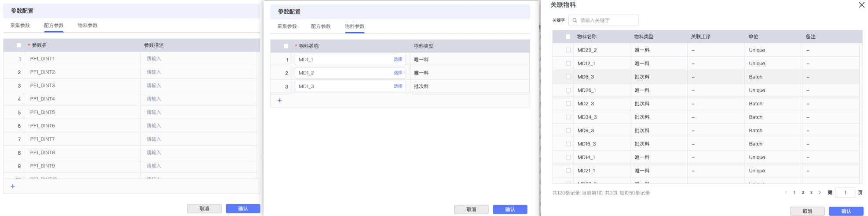The image size is (868, 216).
Task: Click the search icon in keyword field
Action: point(575,20)
